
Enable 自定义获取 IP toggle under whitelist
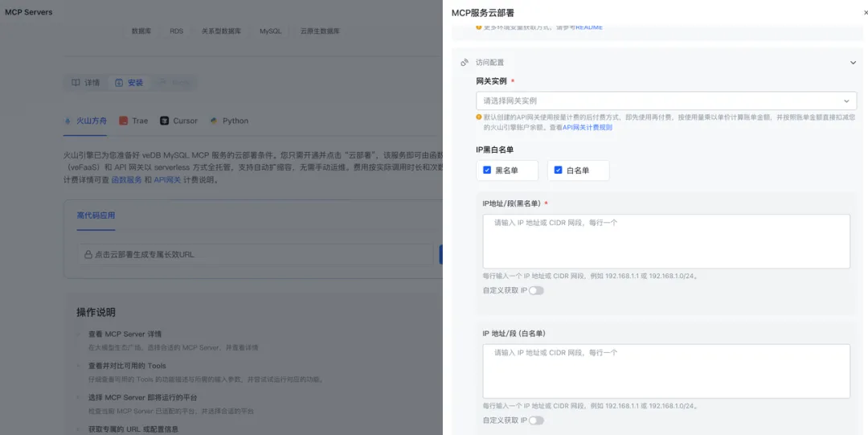536,421
